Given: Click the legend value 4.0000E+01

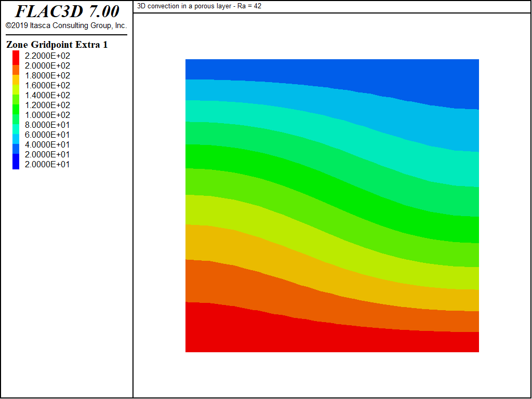Looking at the screenshot, I should [x=47, y=144].
